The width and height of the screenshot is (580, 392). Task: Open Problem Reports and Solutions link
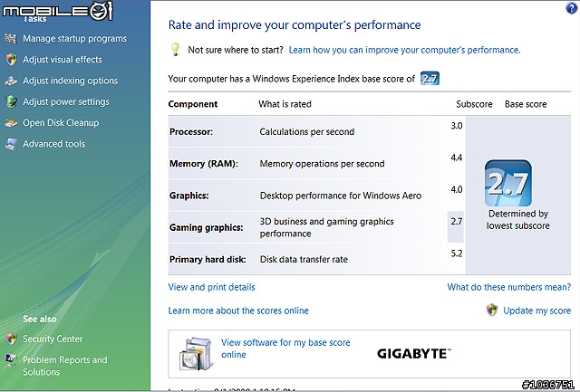coord(65,366)
